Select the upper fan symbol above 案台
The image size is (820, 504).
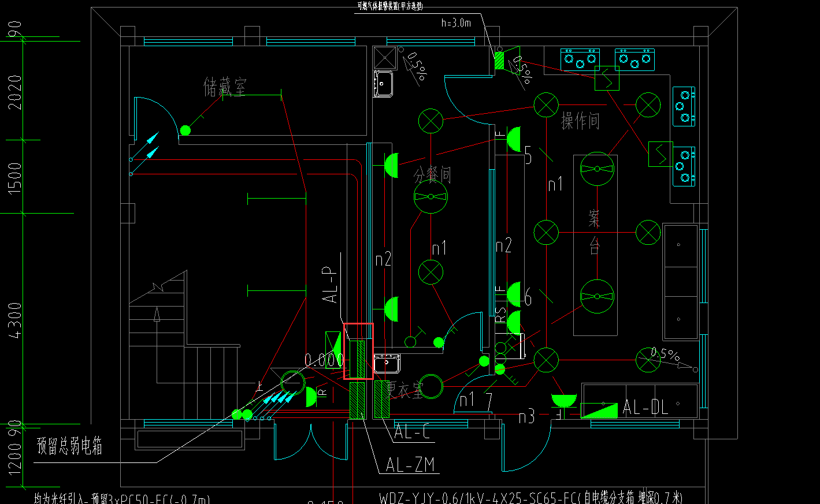597,169
